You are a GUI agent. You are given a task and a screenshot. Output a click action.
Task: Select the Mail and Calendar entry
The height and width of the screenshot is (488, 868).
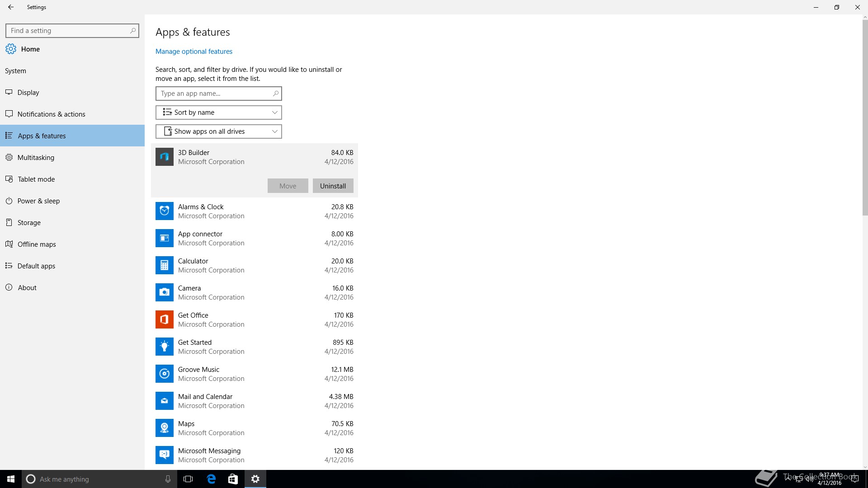[x=255, y=401]
